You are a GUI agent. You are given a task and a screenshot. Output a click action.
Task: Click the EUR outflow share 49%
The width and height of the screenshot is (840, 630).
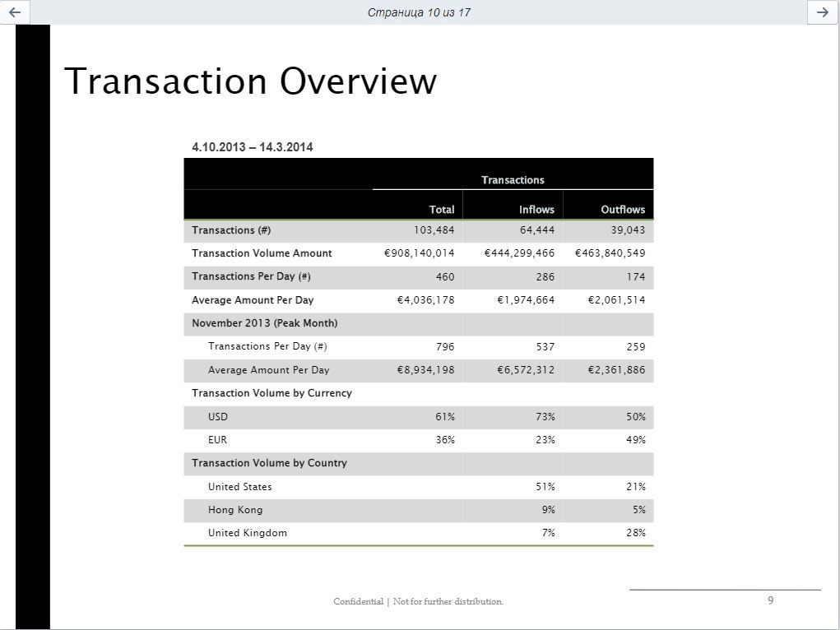click(636, 440)
